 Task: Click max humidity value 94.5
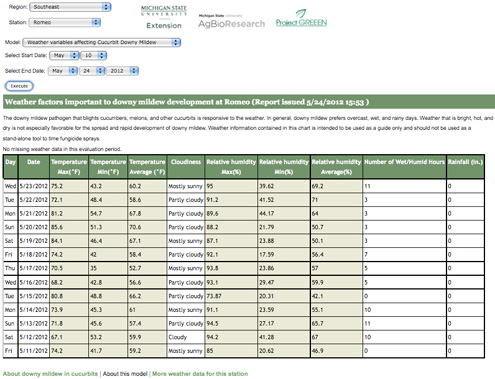pos(231,323)
